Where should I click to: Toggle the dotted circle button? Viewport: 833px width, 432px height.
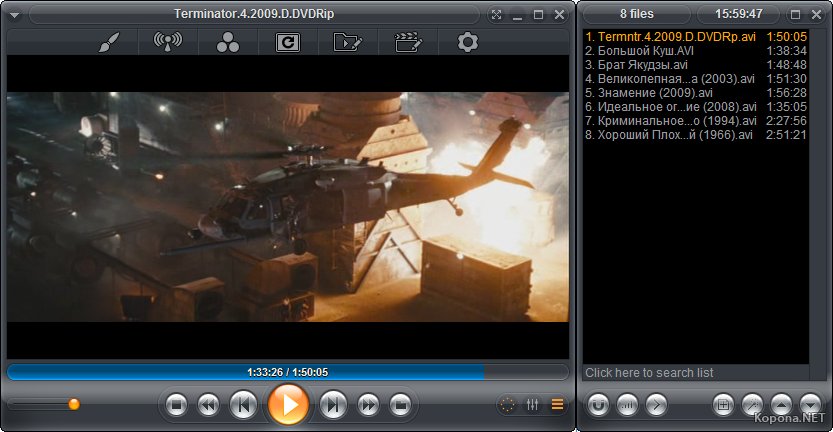507,405
